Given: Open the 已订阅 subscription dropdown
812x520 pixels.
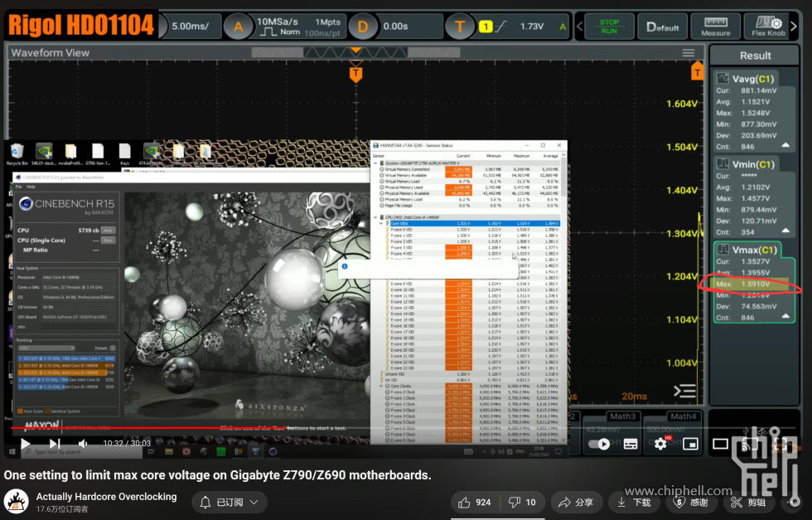Looking at the screenshot, I should coord(230,502).
